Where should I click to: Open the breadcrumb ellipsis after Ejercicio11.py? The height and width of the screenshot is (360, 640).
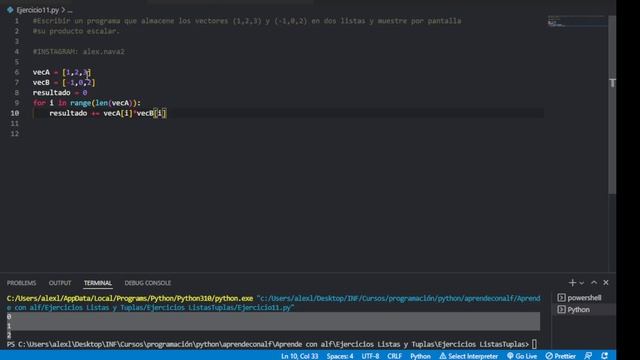point(70,10)
